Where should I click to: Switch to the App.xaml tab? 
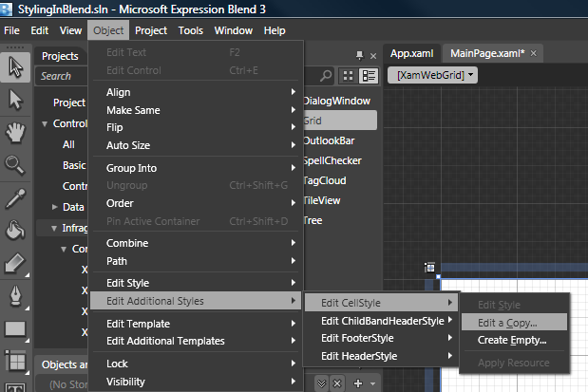point(411,53)
